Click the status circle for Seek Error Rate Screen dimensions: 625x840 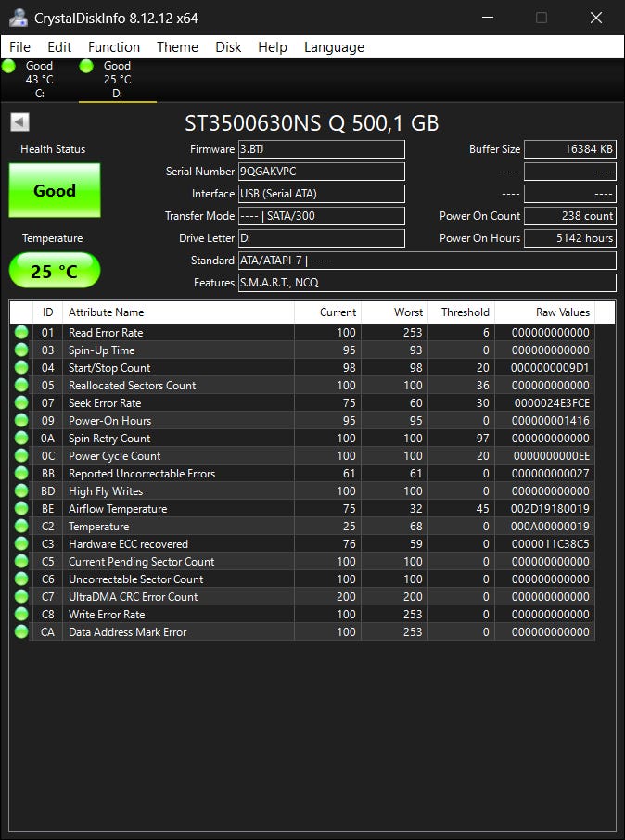point(21,403)
